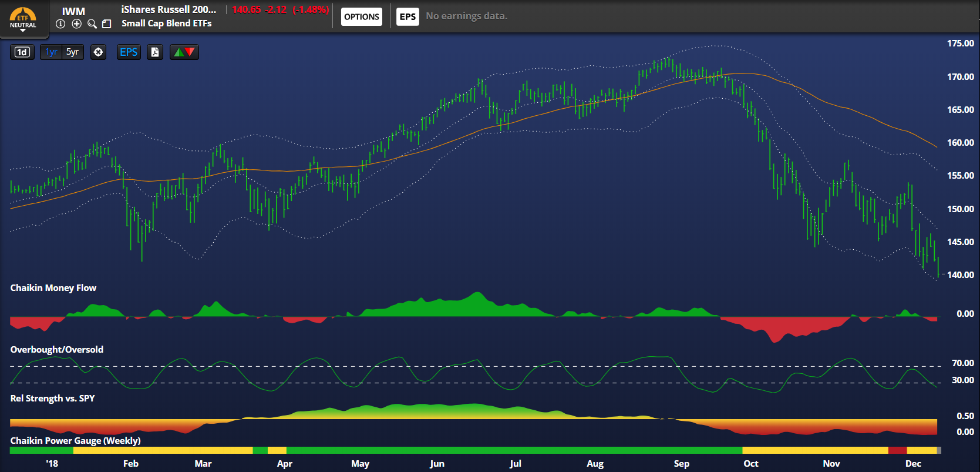Click the info icon under IWM
The width and height of the screenshot is (980, 472).
[60, 24]
